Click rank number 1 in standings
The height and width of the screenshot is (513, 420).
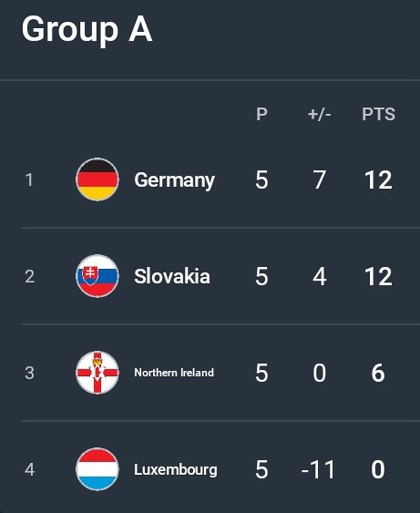pos(29,180)
